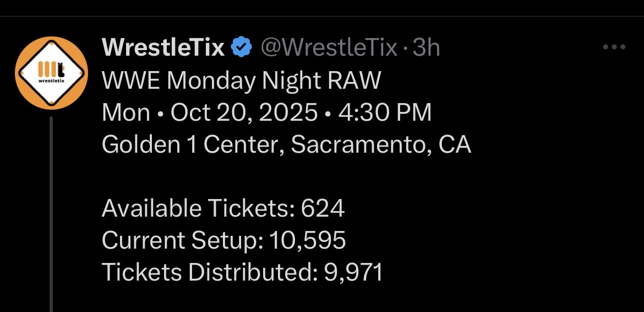The width and height of the screenshot is (644, 312).
Task: Click the setup number 10,595
Action: pyautogui.click(x=308, y=240)
